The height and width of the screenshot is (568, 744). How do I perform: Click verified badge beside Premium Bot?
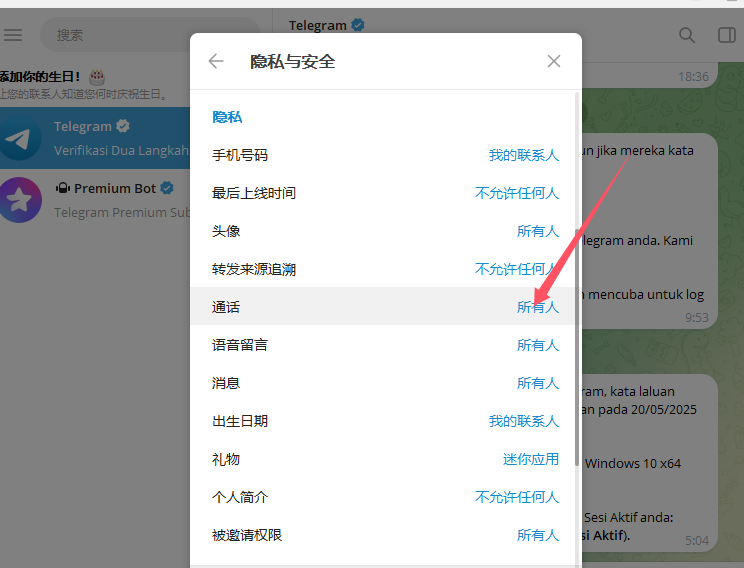coord(167,188)
